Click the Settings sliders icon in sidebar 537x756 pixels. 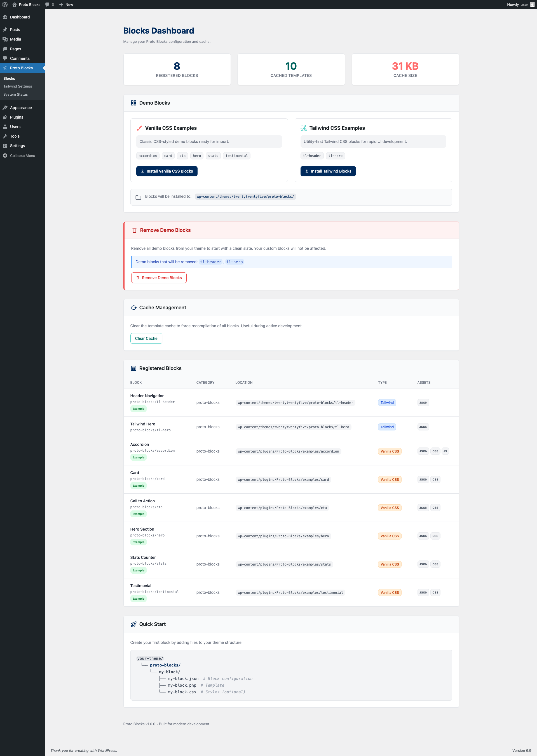pyautogui.click(x=5, y=146)
